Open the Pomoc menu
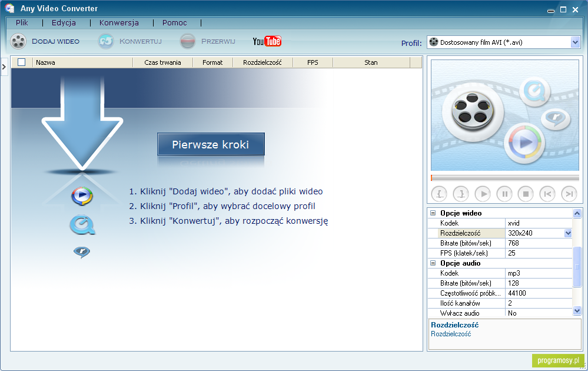The height and width of the screenshot is (371, 588). point(174,23)
